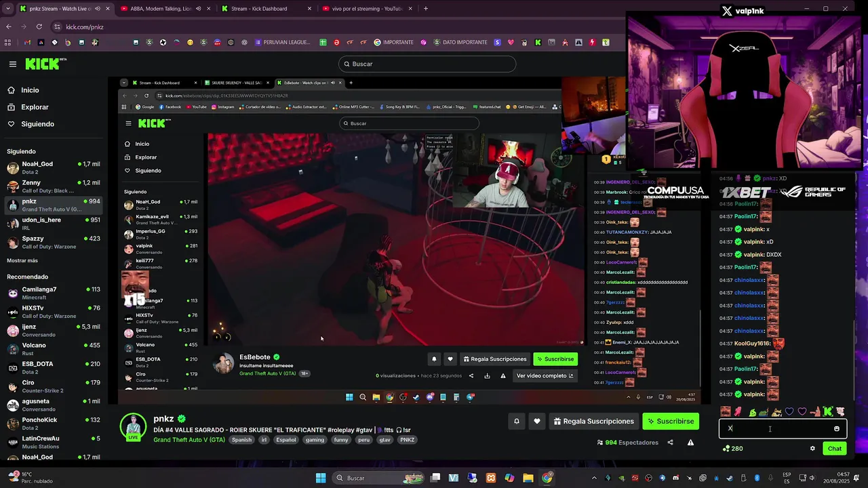Screen dimensions: 868x488
Task: Close the Stream - Kick Dashboard tab
Action: pyautogui.click(x=310, y=9)
